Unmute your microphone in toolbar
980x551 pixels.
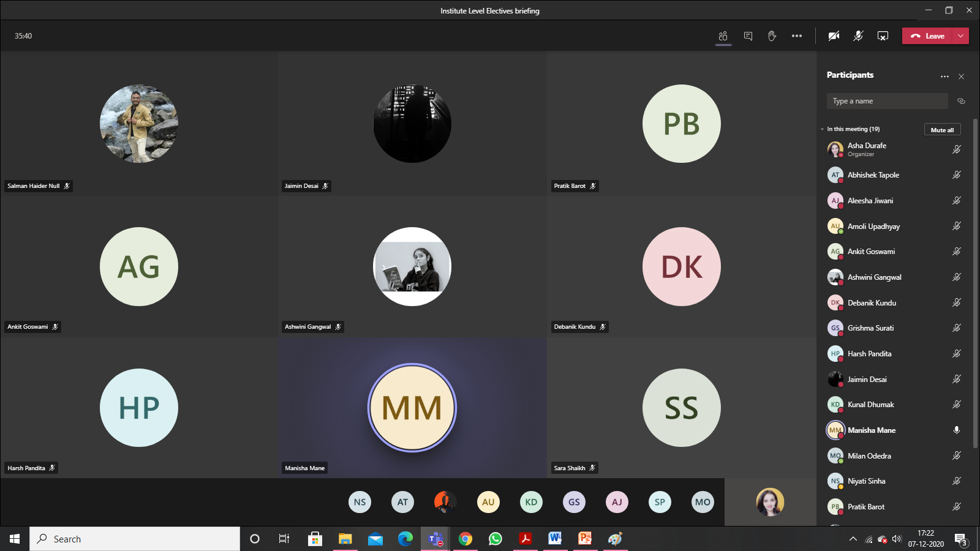[x=858, y=36]
